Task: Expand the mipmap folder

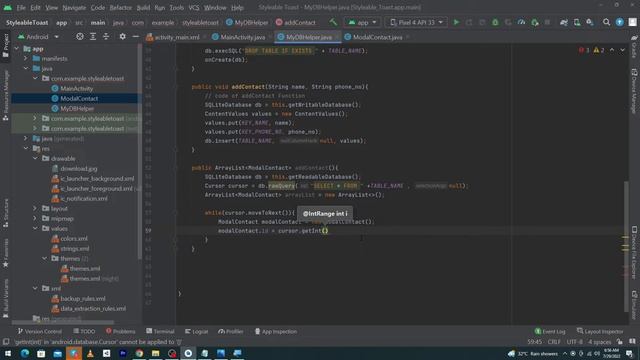Action: (x=36, y=218)
